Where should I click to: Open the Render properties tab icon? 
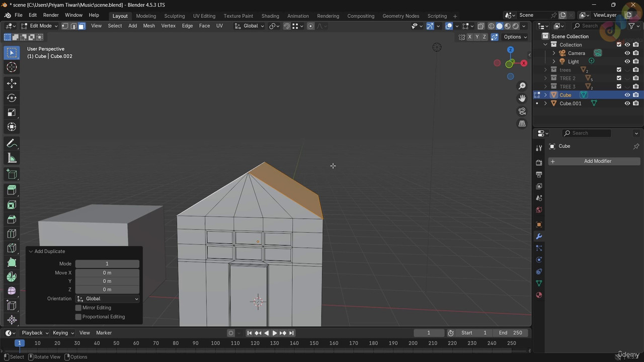(539, 162)
